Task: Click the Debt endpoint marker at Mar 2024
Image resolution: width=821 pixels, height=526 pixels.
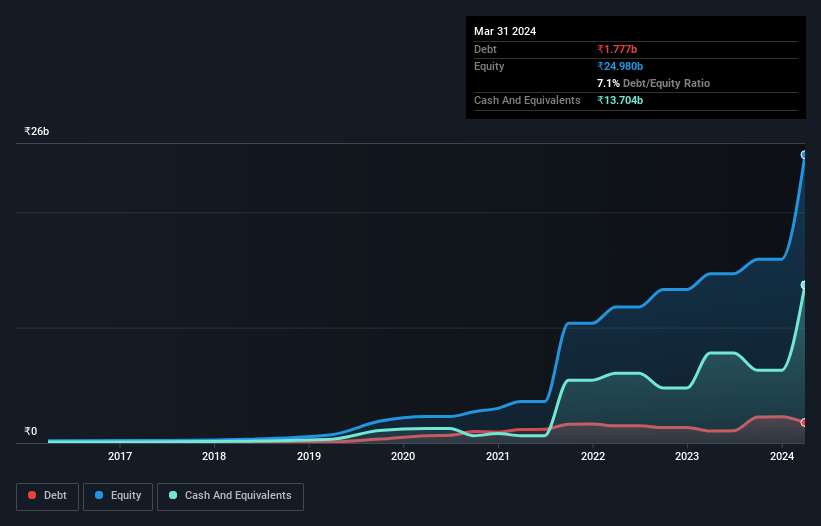Action: coord(804,422)
